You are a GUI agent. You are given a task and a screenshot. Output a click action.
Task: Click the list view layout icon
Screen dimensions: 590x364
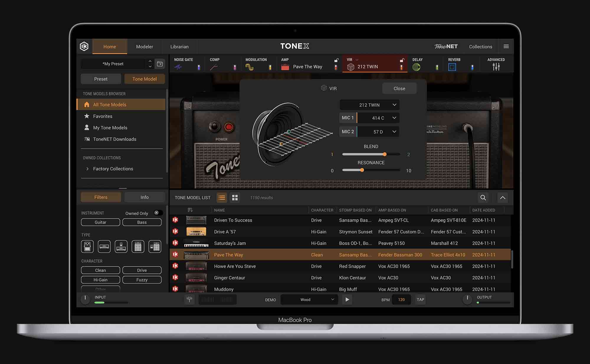222,197
